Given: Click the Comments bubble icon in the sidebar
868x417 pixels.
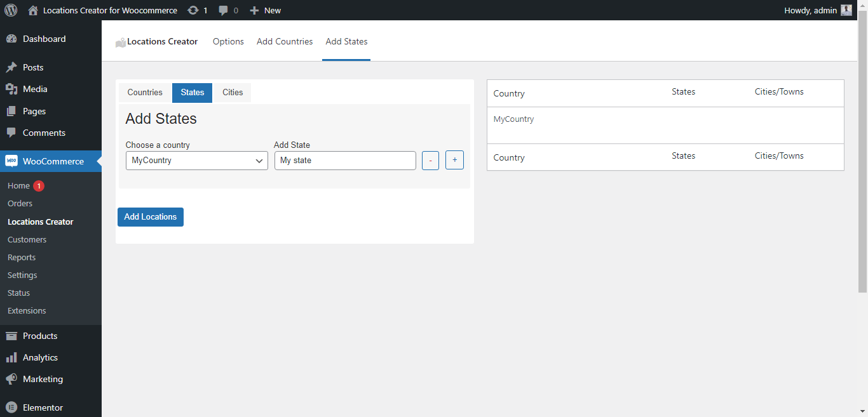Looking at the screenshot, I should coord(11,133).
